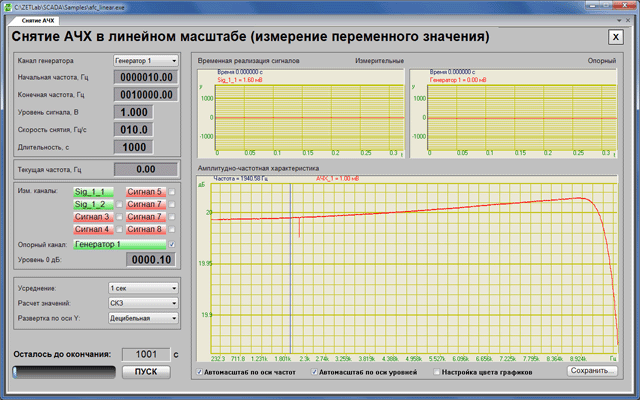Click the Уровень сигнала field 1.000
640x400 pixels.
133,112
